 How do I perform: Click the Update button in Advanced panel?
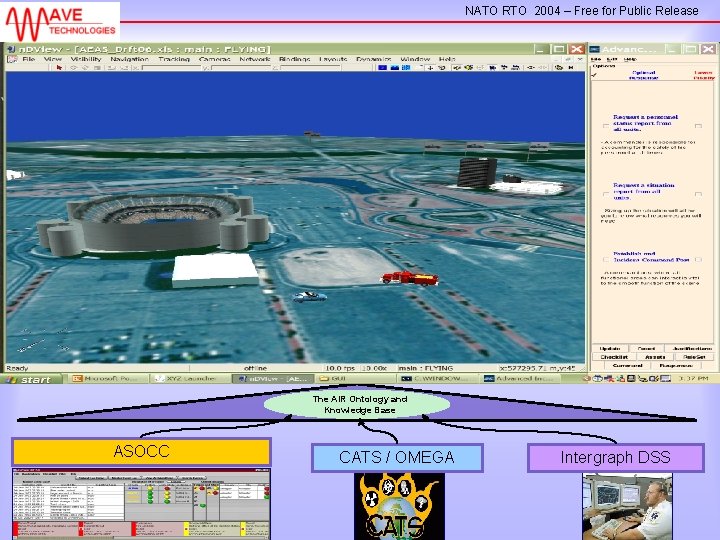coord(610,349)
